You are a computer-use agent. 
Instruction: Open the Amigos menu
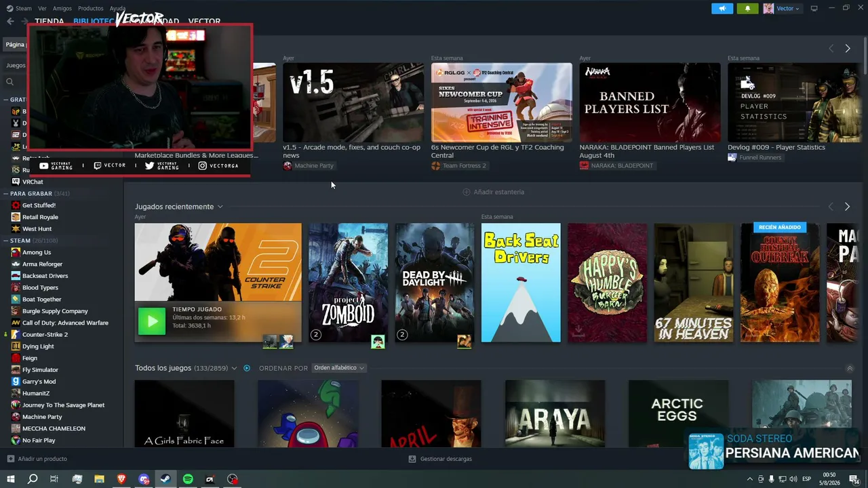(x=62, y=8)
